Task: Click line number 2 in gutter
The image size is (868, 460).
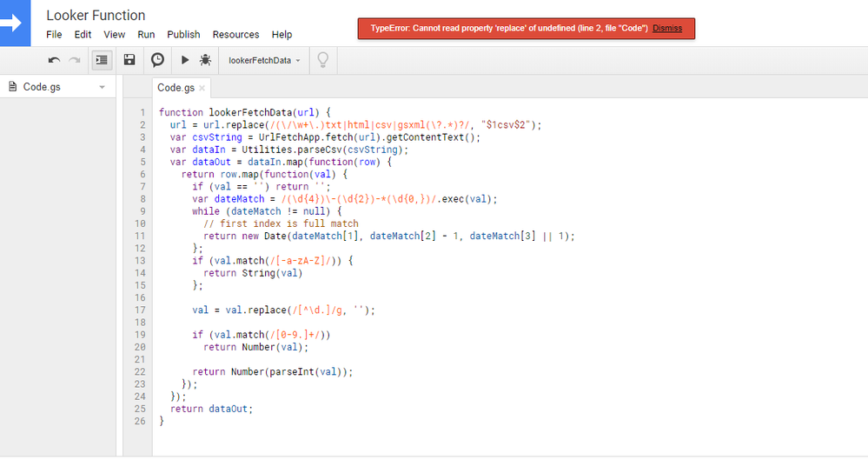Action: click(x=142, y=124)
